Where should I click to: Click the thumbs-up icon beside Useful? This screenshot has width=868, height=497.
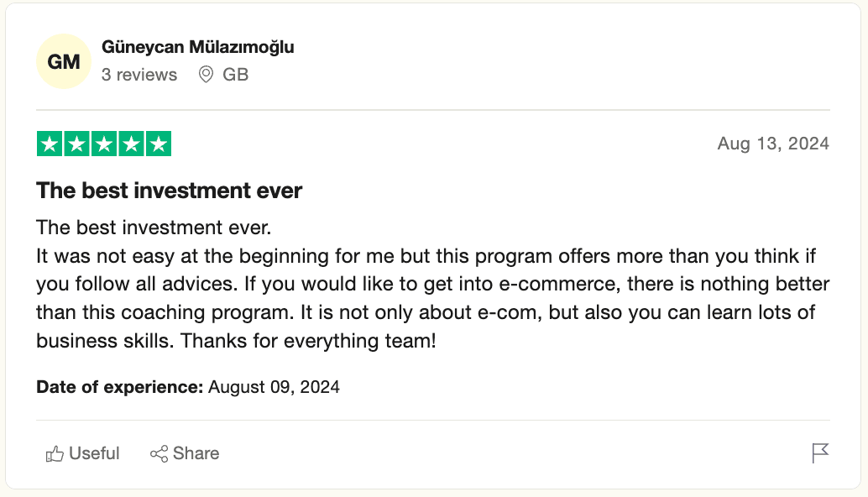point(55,454)
